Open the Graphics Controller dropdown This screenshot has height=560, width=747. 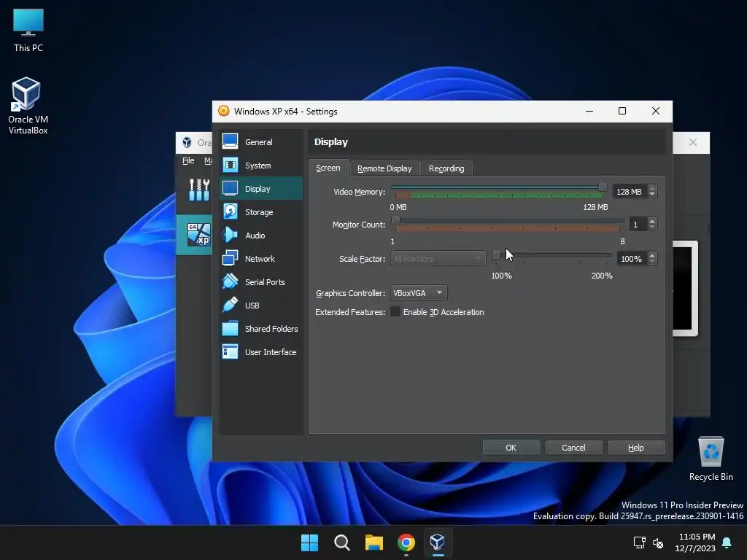click(419, 293)
